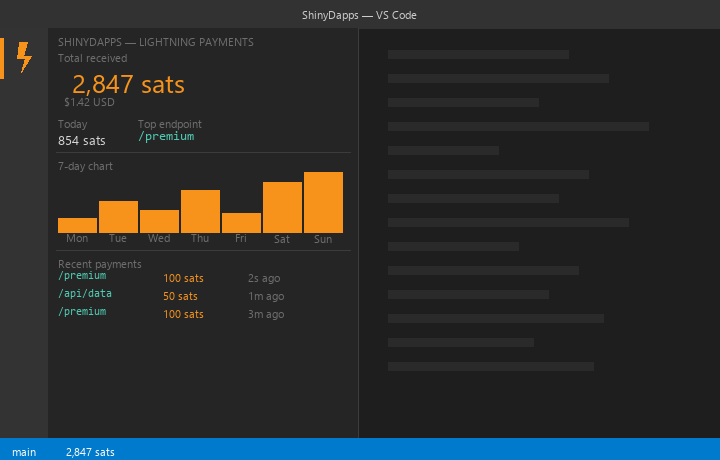720x460 pixels.
Task: Click the 2,847 sats status bar entry
Action: pyautogui.click(x=90, y=452)
